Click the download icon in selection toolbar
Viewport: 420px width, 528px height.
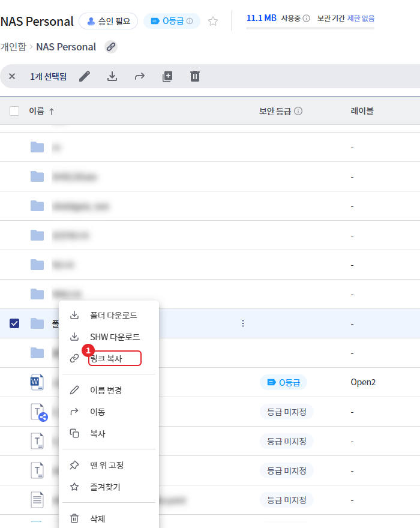[x=112, y=76]
